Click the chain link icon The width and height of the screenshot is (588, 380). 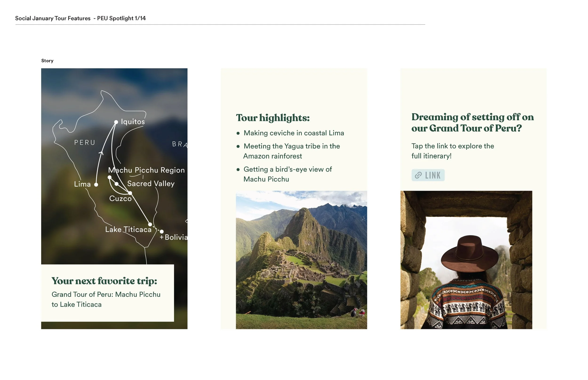[x=418, y=175]
